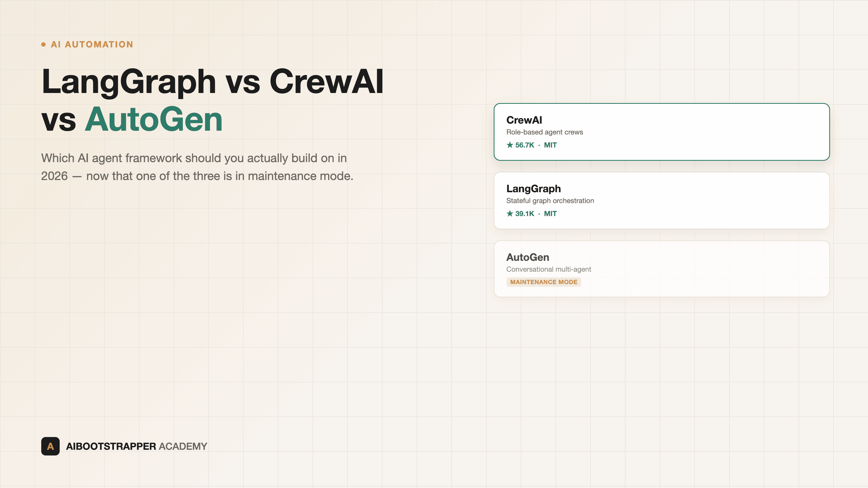Click the orange dot beside AI AUTOMATION
Screen dimensions: 868x488
tap(43, 44)
